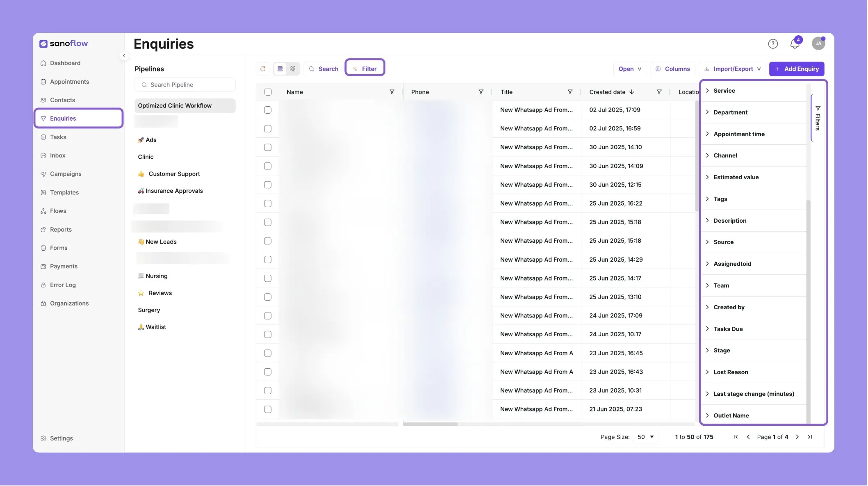Collapse the sidebar with the arrow button
Screen dimensions: 868x486
[124, 56]
